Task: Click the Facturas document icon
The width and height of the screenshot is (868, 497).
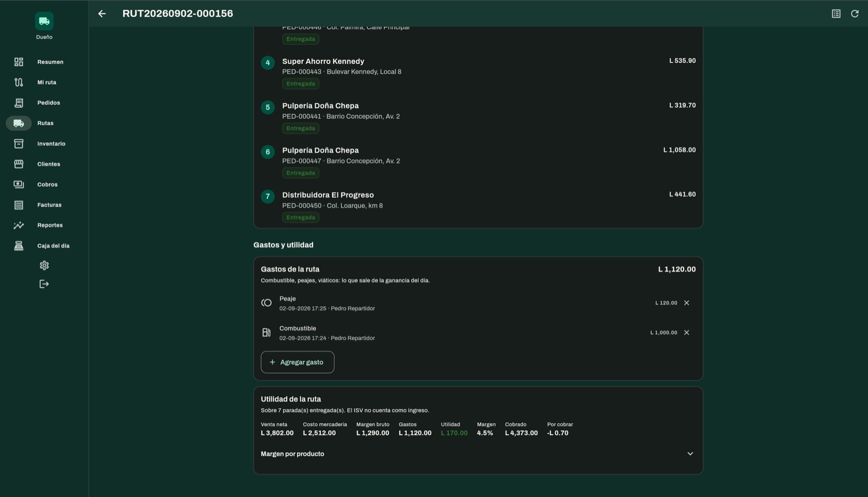Action: [x=19, y=205]
